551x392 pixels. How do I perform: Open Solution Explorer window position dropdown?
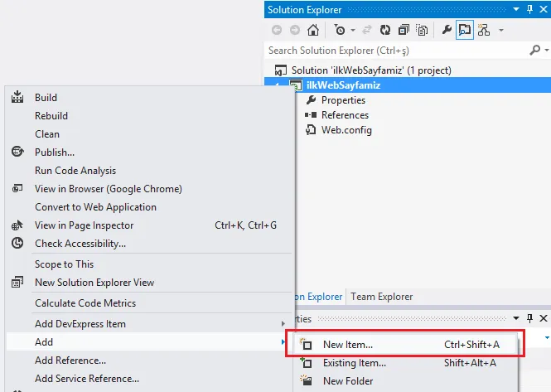click(x=518, y=9)
